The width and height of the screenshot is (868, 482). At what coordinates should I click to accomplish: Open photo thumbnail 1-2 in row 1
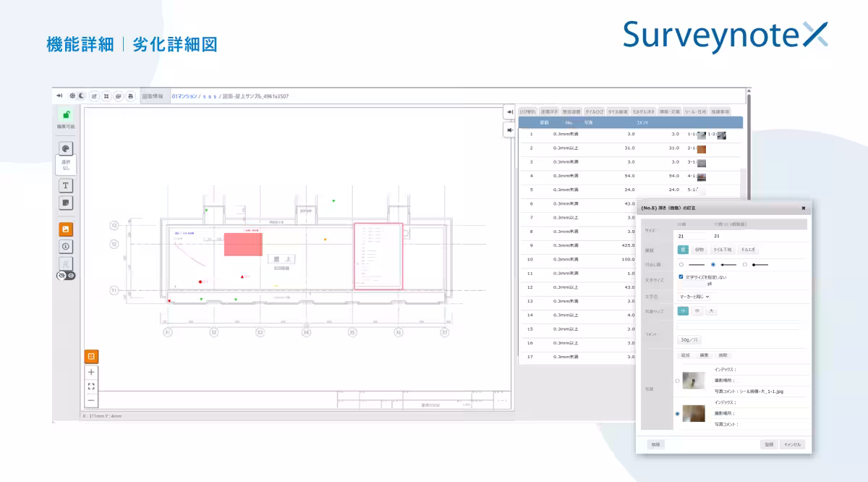pos(721,135)
